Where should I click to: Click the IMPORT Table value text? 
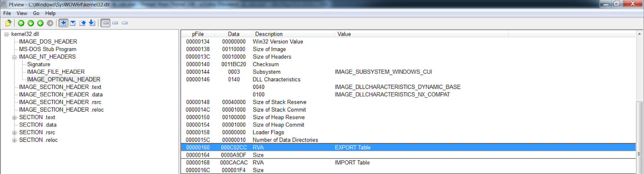click(352, 163)
